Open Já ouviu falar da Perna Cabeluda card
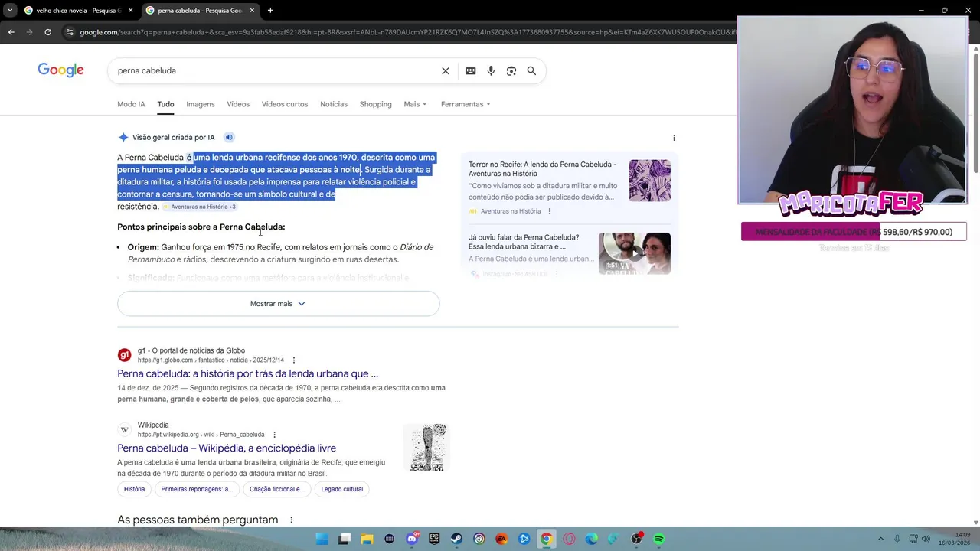This screenshot has height=551, width=980. [570, 253]
